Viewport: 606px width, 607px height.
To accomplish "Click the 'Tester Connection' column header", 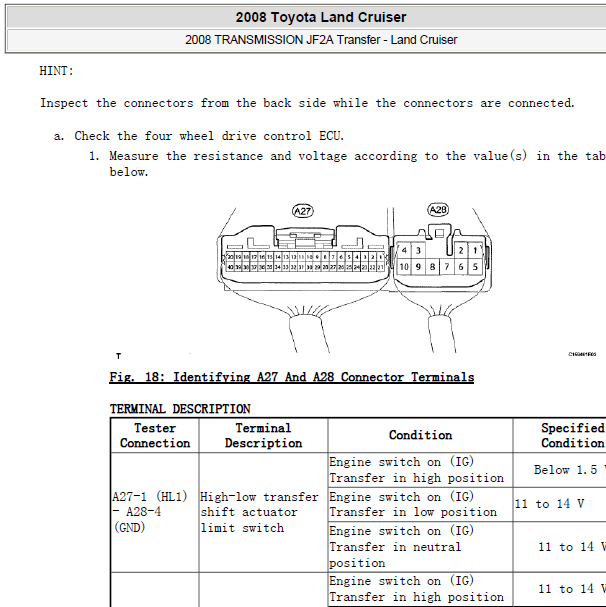I will coord(155,436).
